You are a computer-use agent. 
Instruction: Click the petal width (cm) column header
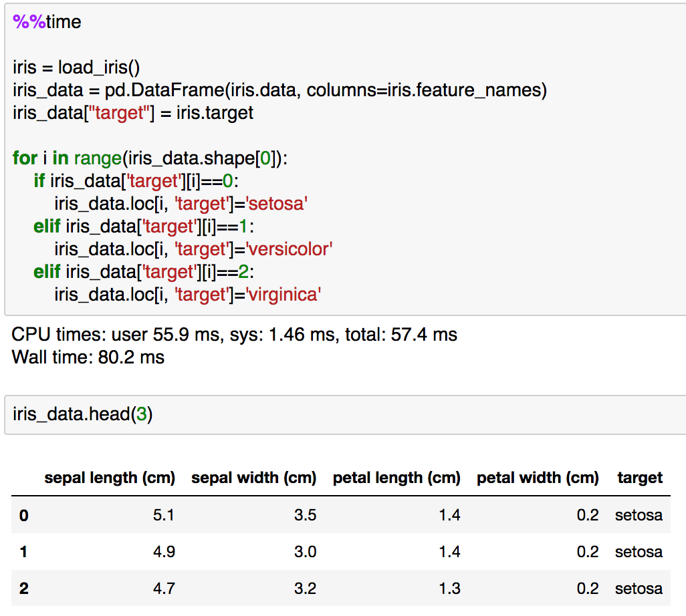coord(538,478)
